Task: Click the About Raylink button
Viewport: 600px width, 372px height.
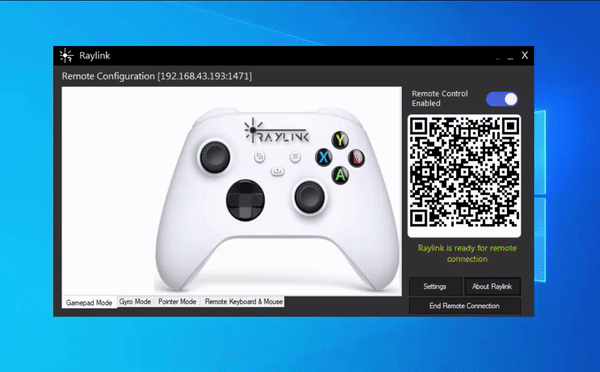Action: click(x=492, y=286)
